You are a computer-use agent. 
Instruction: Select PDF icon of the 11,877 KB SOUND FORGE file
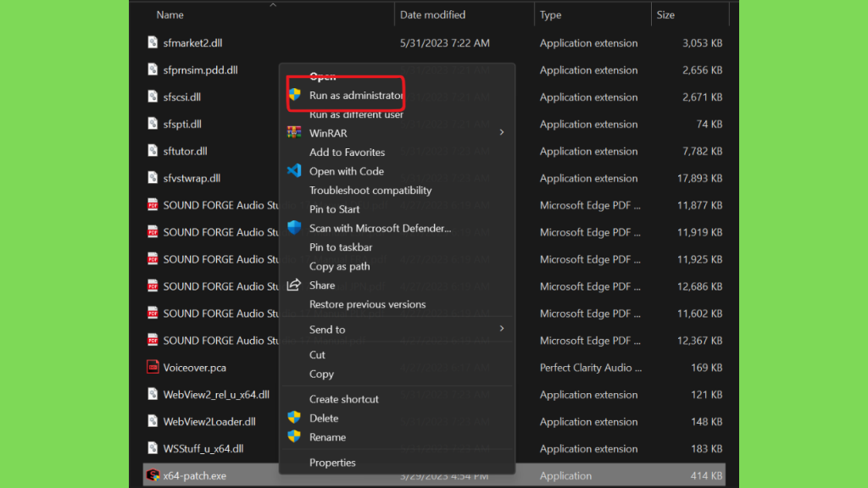[x=153, y=205]
